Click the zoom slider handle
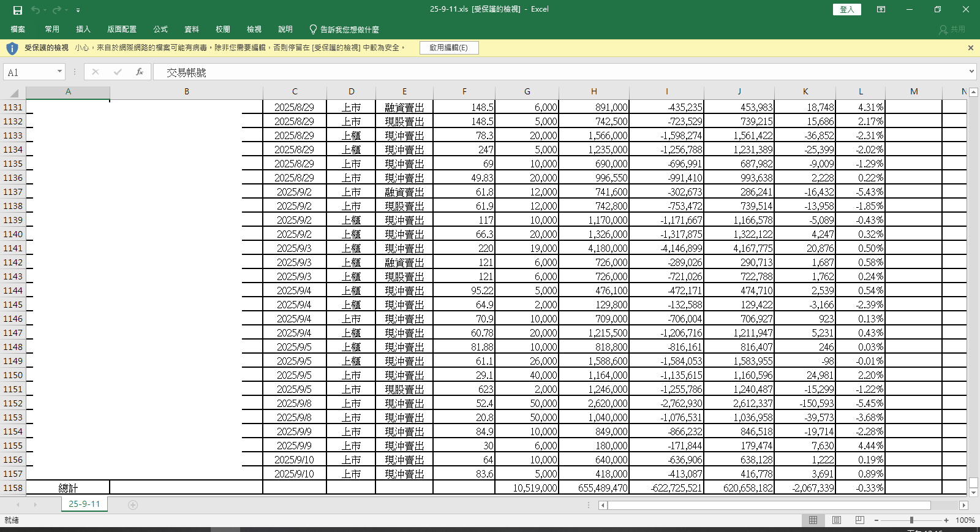Screen dimensions: 980x532 tap(911, 520)
